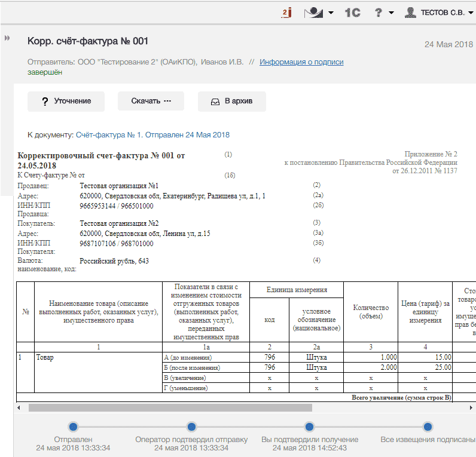Click the 24 Мая 2018 date in header
476x457 pixels.
pos(448,45)
